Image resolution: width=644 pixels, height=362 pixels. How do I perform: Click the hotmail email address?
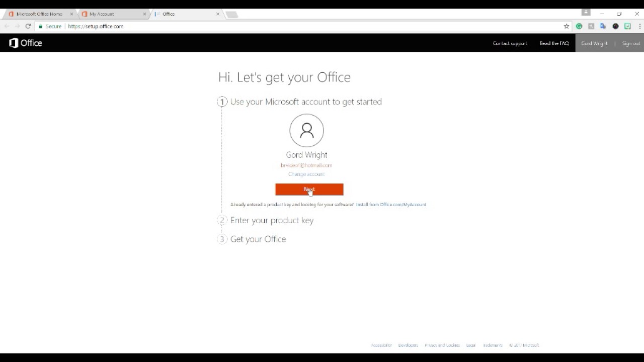(306, 165)
